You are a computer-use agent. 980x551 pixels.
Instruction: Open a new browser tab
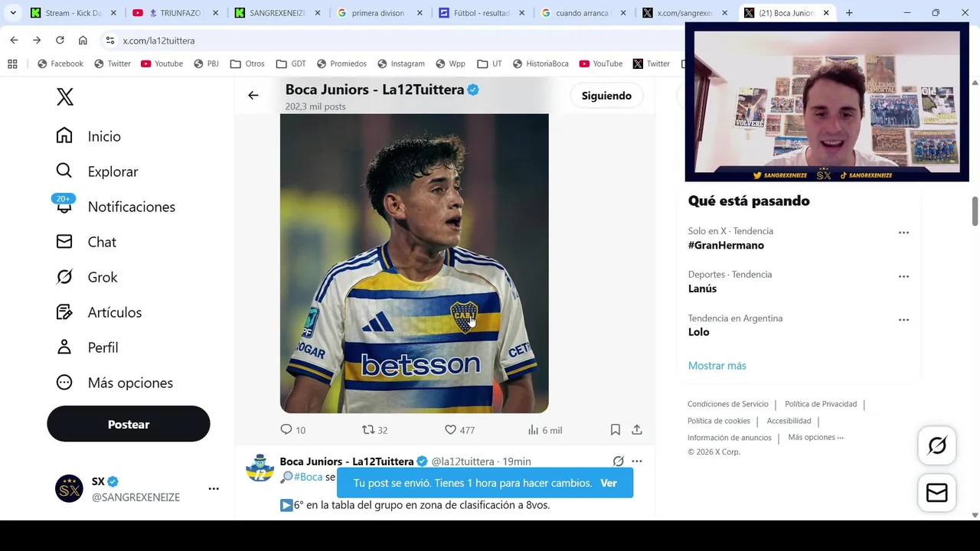[849, 13]
